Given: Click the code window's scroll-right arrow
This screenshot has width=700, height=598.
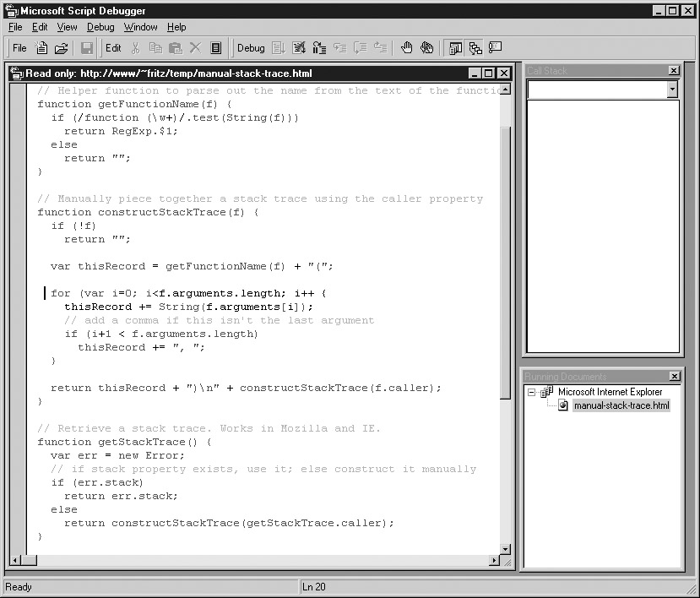Looking at the screenshot, I should 494,560.
